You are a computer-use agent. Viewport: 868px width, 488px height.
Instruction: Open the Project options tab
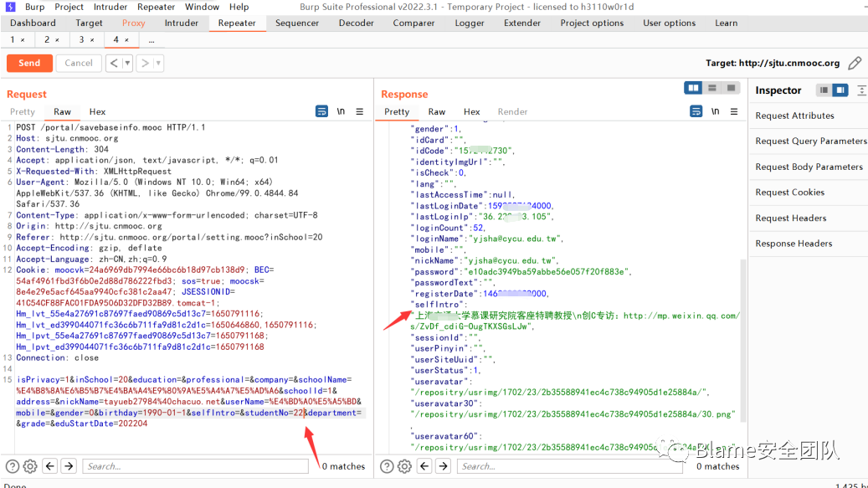point(592,23)
